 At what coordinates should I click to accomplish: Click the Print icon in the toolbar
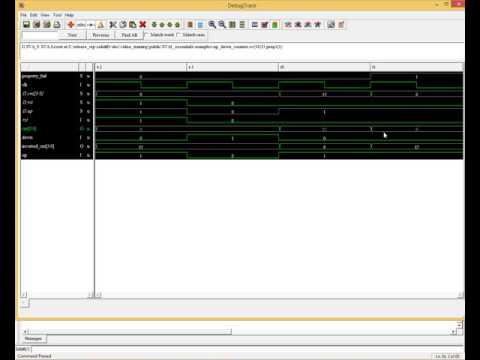(57, 25)
